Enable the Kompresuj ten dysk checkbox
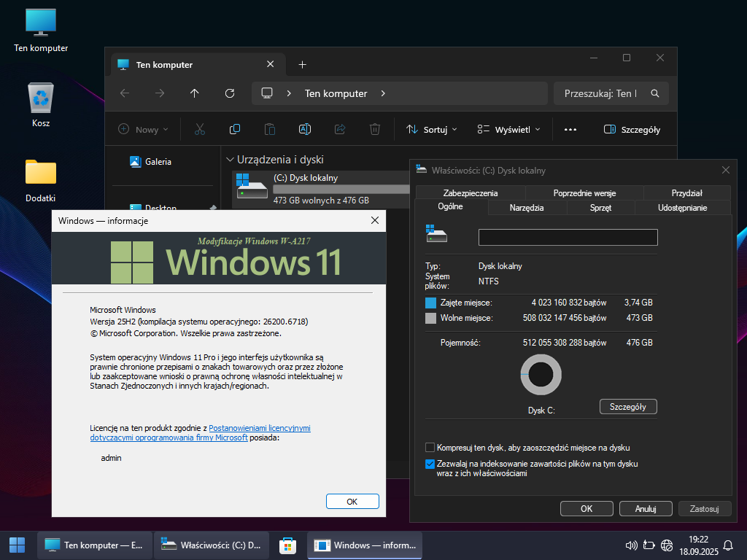Image resolution: width=747 pixels, height=560 pixels. (x=430, y=448)
